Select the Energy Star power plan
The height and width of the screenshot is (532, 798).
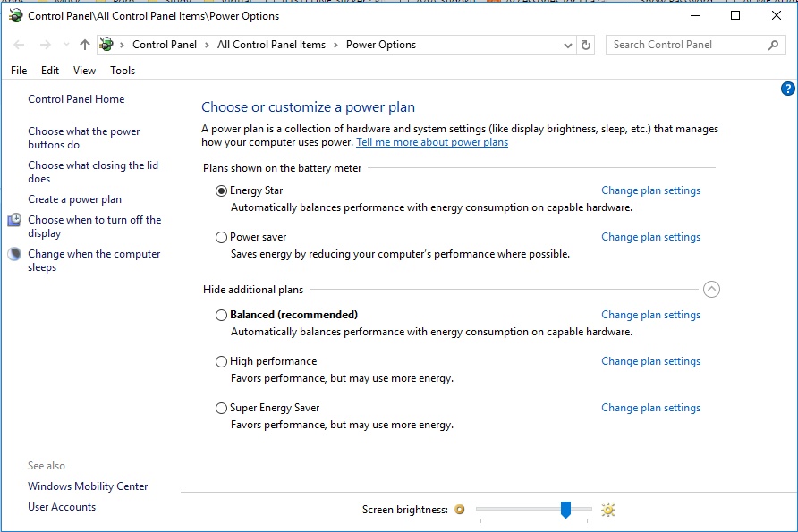coord(221,190)
